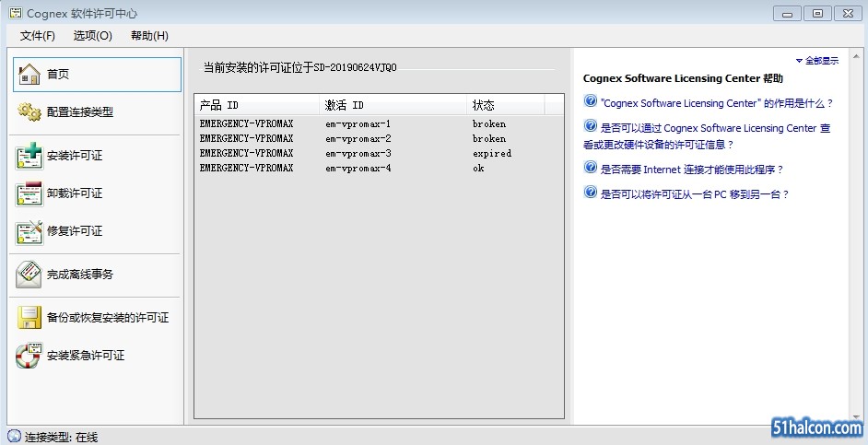The image size is (868, 445).
Task: Click help icon beside Internet 连接 question
Action: coord(591,167)
